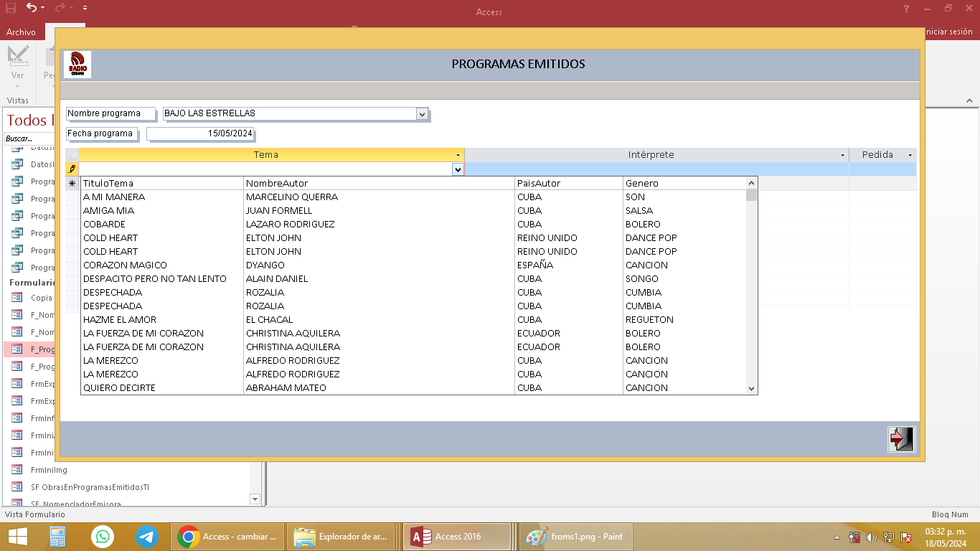Click the LAZARO RODRIGUEZ author cell
The width and height of the screenshot is (980, 551).
click(x=290, y=225)
